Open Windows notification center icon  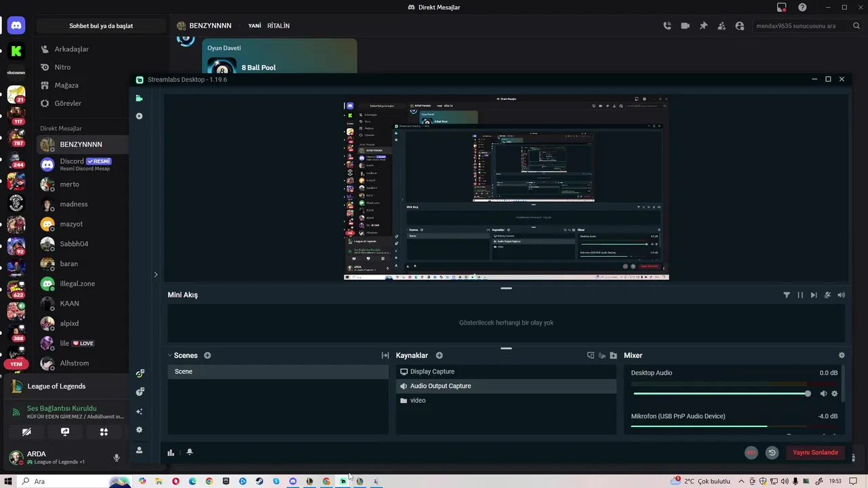coord(852,481)
